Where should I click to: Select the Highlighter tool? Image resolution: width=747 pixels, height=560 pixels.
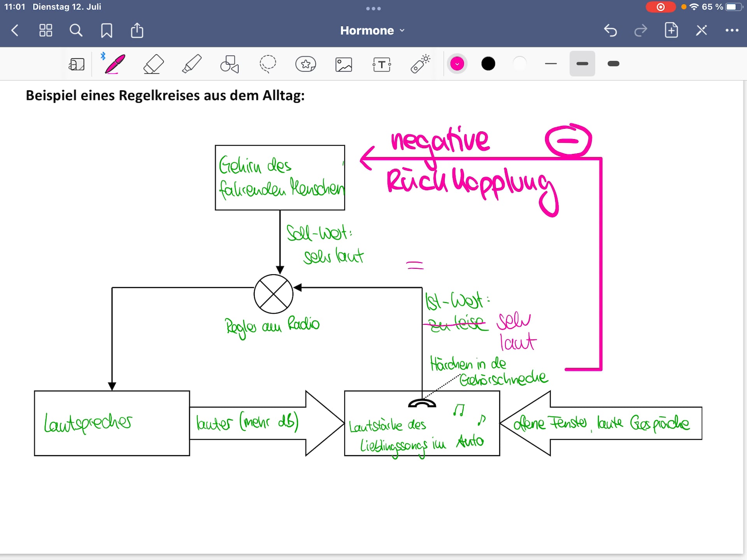coord(191,64)
